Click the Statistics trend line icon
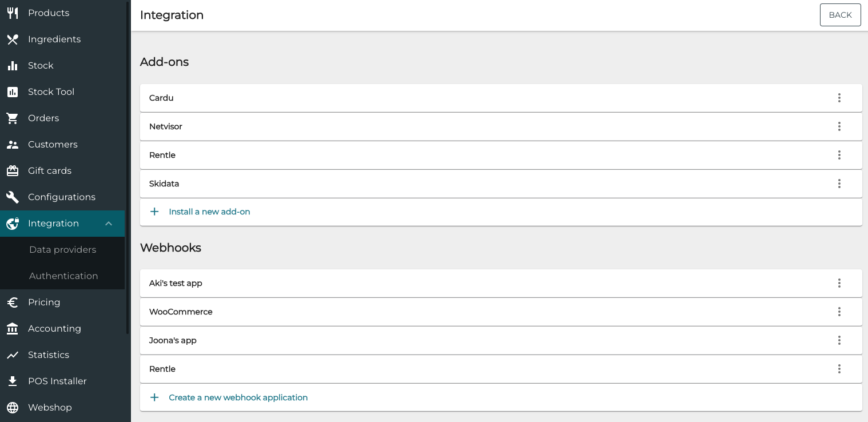 click(13, 355)
